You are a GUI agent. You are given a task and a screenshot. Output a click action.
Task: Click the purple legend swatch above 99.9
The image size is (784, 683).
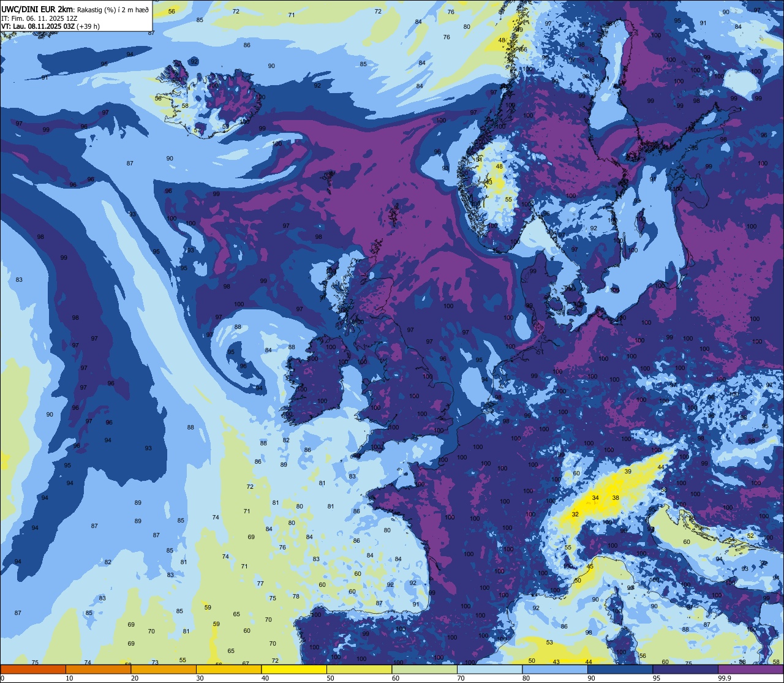pos(750,670)
